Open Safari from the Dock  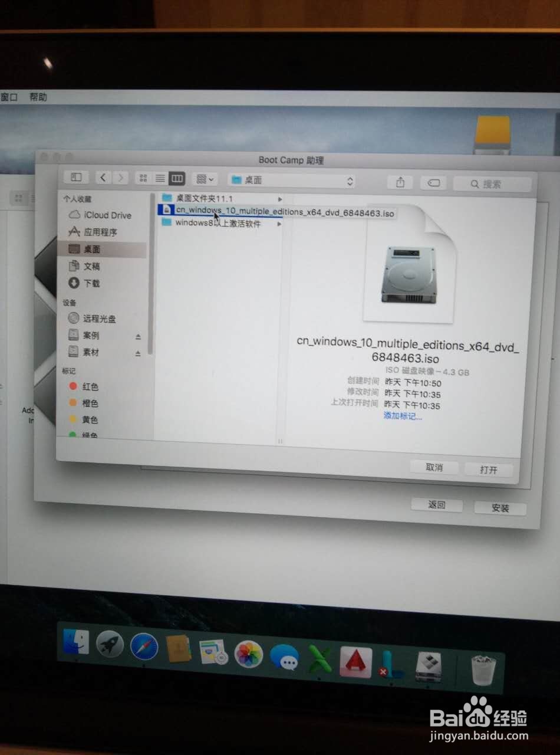coord(144,648)
